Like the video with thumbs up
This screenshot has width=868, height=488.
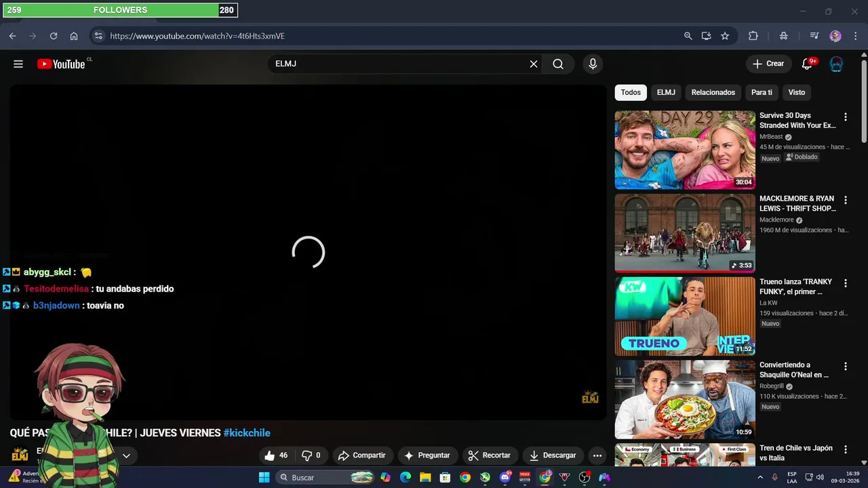click(x=276, y=455)
